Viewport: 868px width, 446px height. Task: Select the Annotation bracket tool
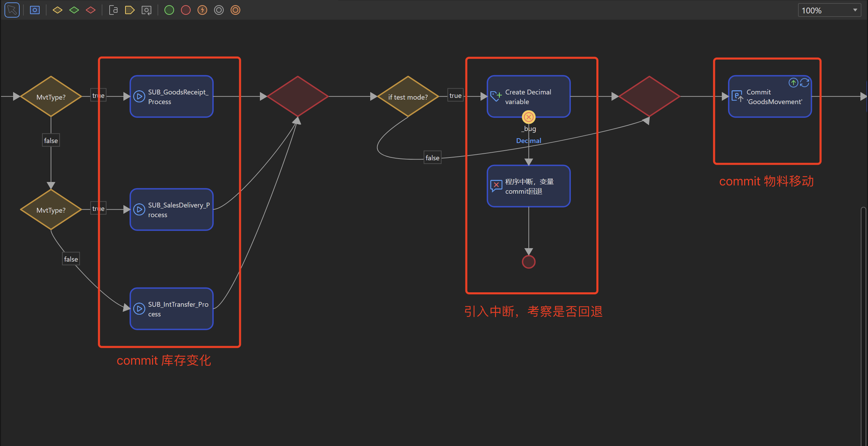click(x=113, y=10)
